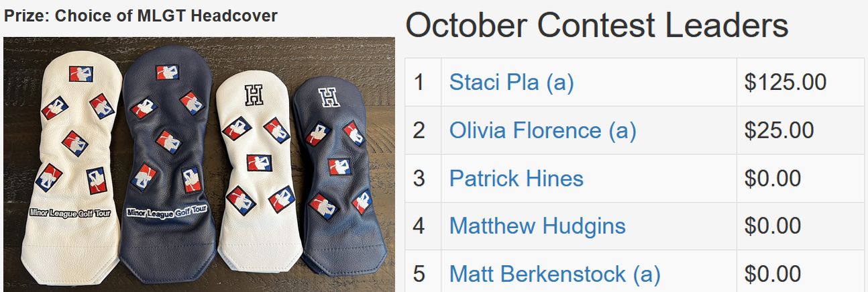Click the H letter patch on navy headcover
The width and height of the screenshot is (868, 292).
329,97
